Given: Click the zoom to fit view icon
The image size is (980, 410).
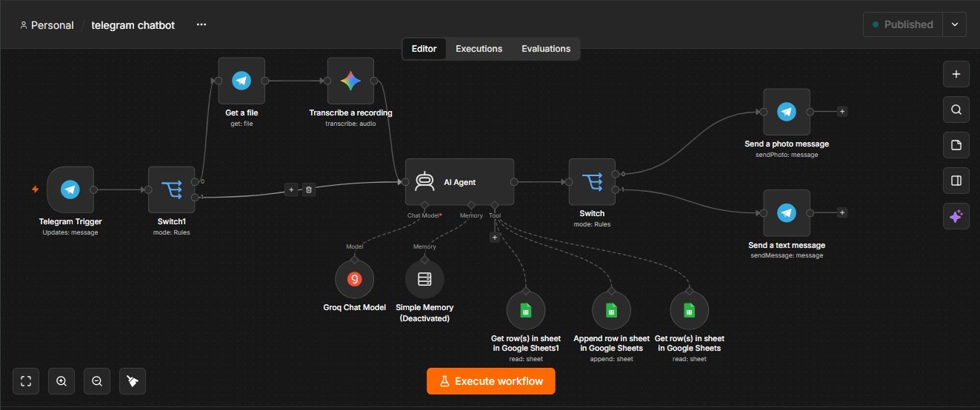Looking at the screenshot, I should [x=26, y=381].
